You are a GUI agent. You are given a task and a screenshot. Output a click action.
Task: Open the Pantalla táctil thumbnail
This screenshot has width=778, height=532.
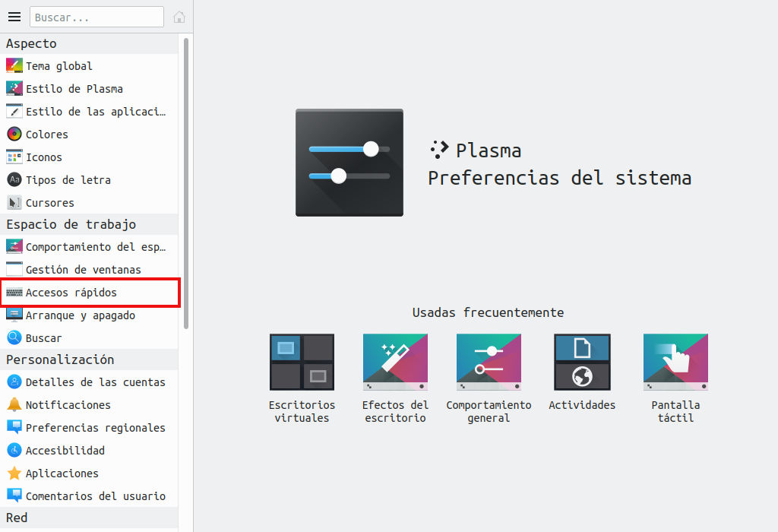click(x=675, y=362)
